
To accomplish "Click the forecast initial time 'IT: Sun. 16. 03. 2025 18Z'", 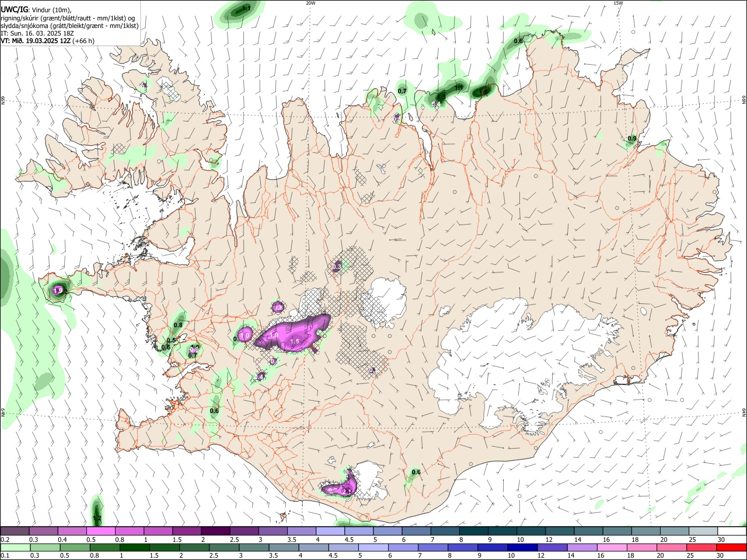I will tap(38, 33).
